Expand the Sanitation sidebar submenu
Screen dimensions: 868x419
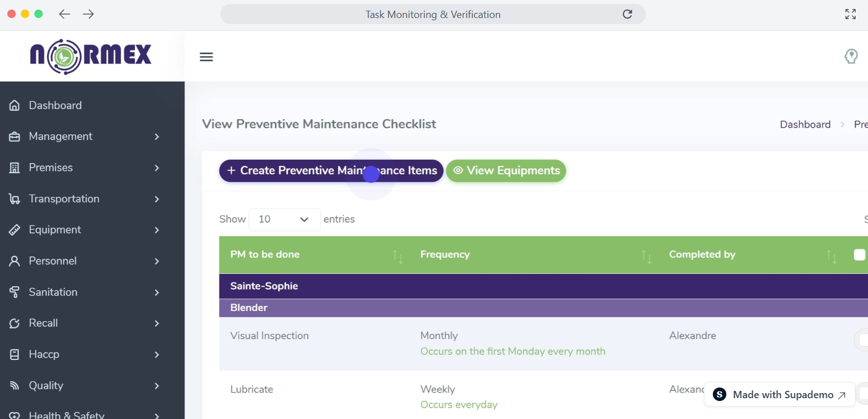point(157,292)
